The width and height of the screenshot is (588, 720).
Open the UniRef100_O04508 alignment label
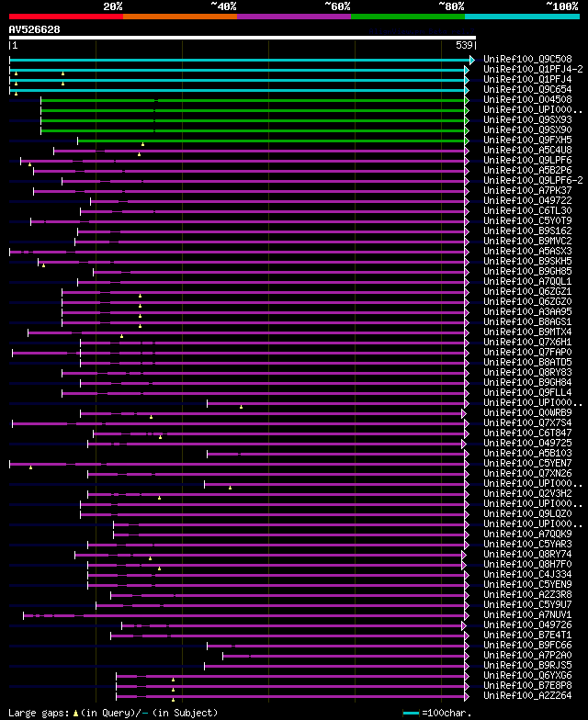point(527,99)
